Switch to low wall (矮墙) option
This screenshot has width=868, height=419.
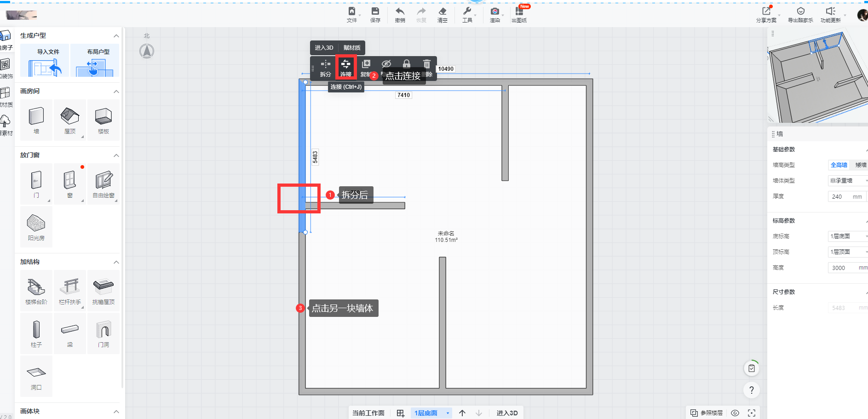[x=860, y=165]
